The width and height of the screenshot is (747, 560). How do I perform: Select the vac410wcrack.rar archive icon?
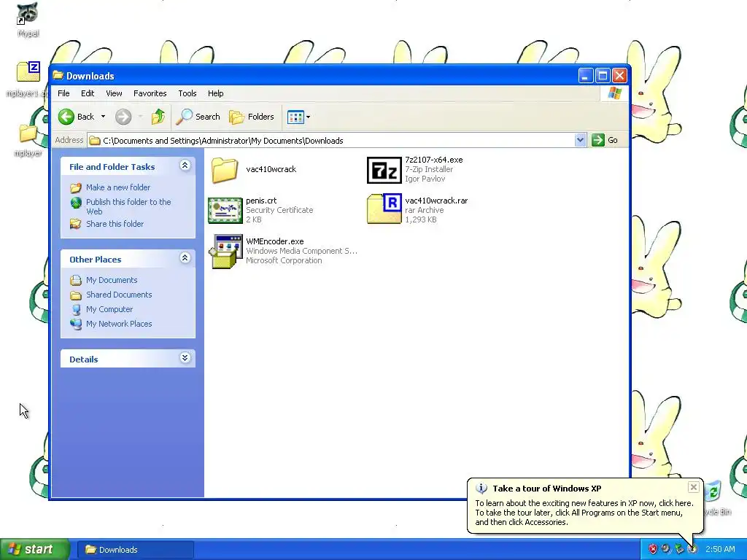point(384,209)
